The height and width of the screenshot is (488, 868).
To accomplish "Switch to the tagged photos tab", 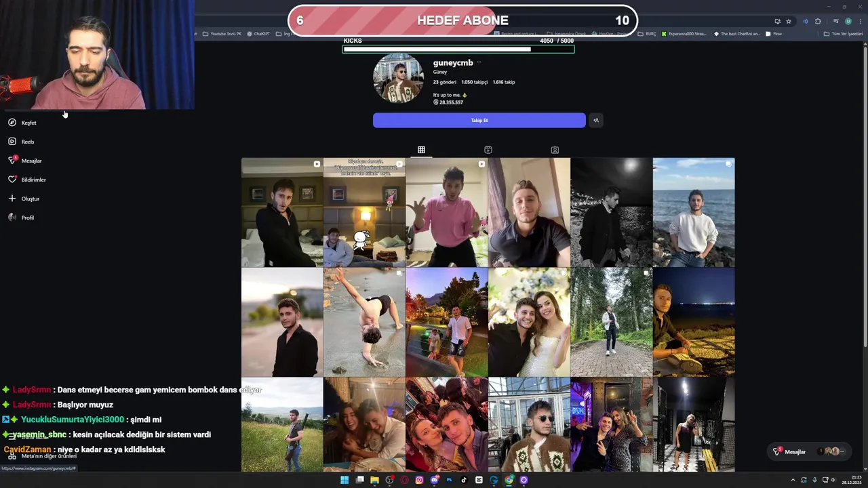I will tap(555, 150).
